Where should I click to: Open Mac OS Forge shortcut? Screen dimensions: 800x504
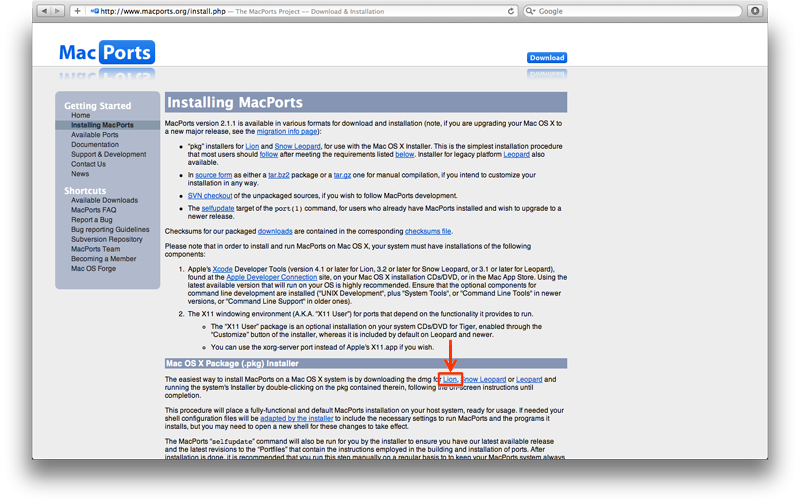click(x=93, y=268)
